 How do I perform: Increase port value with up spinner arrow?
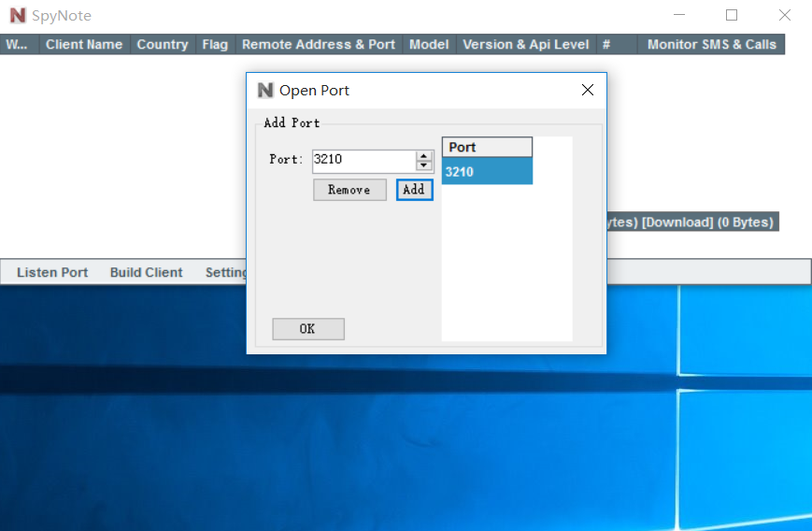pyautogui.click(x=423, y=156)
